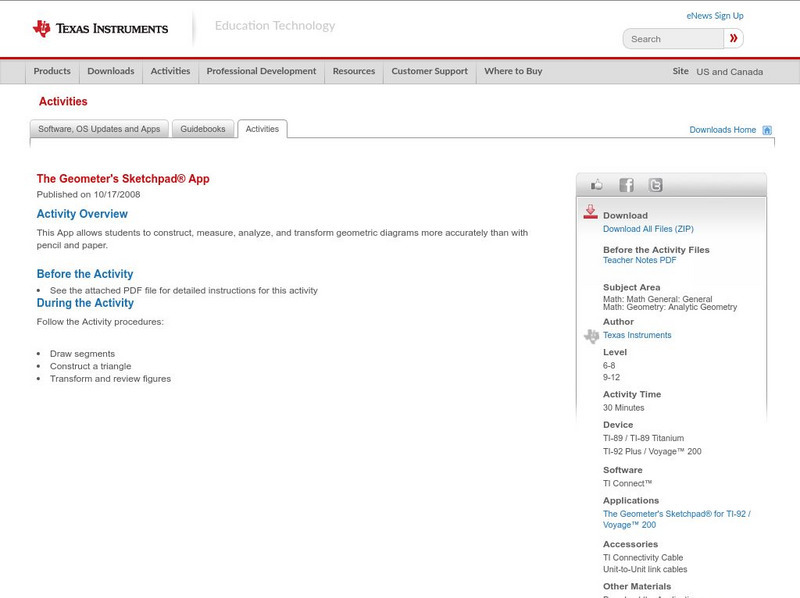Screen dimensions: 800x598
Task: Open the Products navigation menu
Action: click(x=52, y=72)
